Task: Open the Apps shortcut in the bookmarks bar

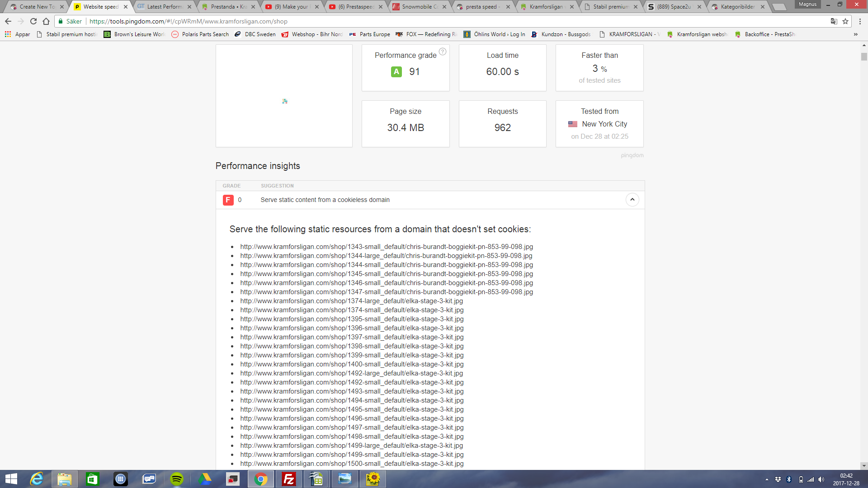Action: pyautogui.click(x=17, y=34)
